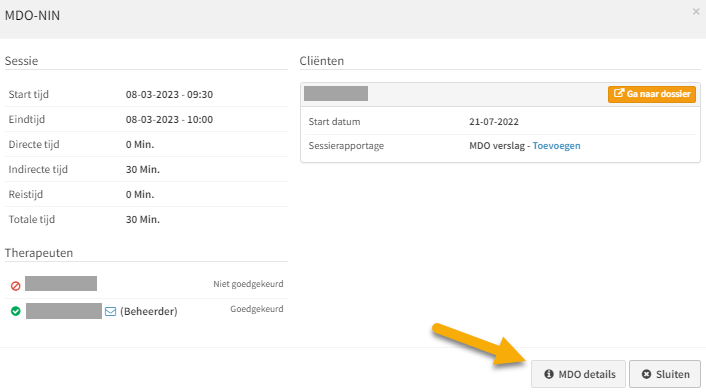Screen dimensions: 706x392
Task: Click the Start datum label
Action: (334, 122)
